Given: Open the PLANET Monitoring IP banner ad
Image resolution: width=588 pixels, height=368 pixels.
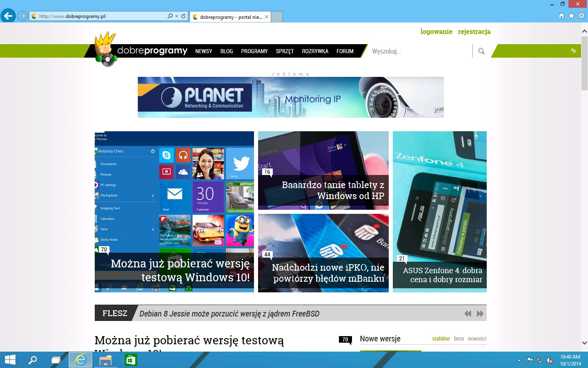Looking at the screenshot, I should pyautogui.click(x=291, y=97).
